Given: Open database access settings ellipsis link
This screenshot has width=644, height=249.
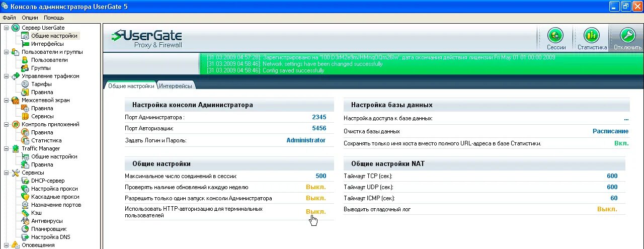Looking at the screenshot, I should [x=626, y=118].
